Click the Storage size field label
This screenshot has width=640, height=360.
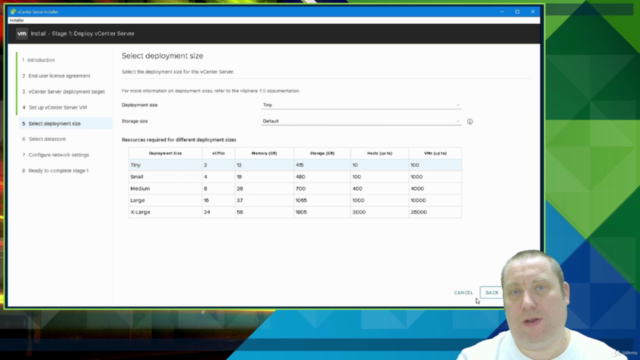coord(135,121)
